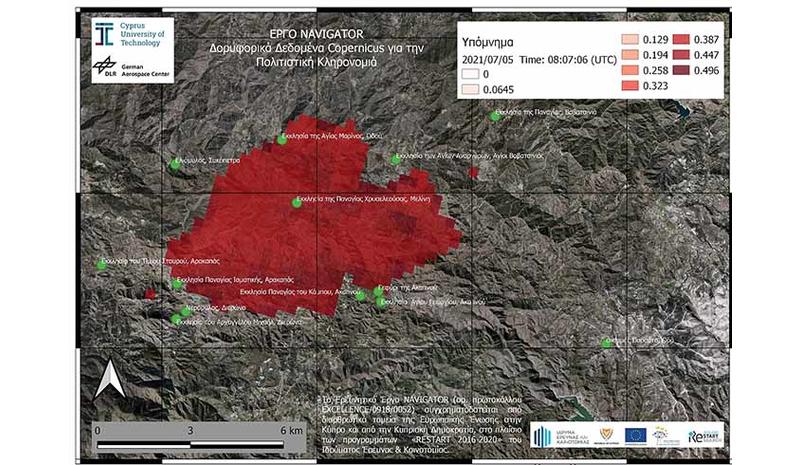Select green marker for Αγίου Γεωργίου, Ακαπνού
The width and height of the screenshot is (800, 465).
click(x=381, y=302)
